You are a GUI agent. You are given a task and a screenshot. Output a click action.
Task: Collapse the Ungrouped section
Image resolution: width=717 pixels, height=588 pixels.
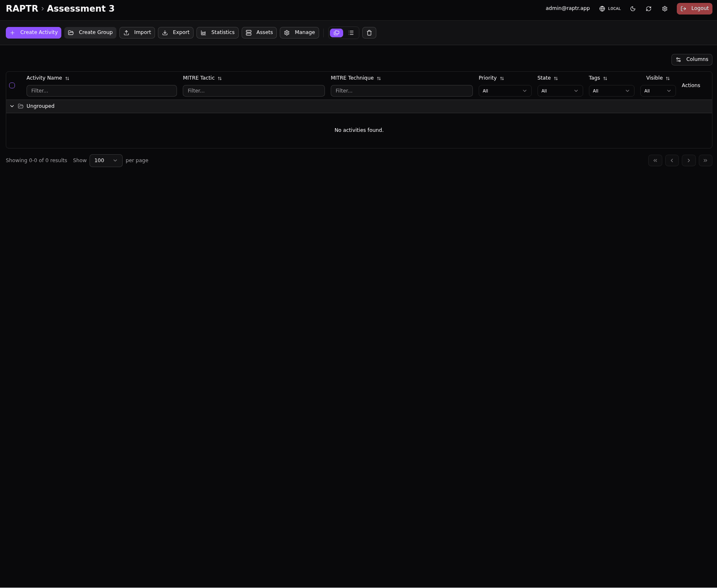(12, 106)
